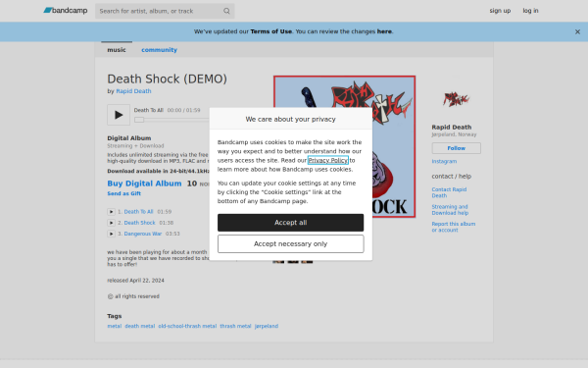Viewport: 588px width, 368px height.
Task: Click the Bandcamp logo
Action: pos(66,11)
